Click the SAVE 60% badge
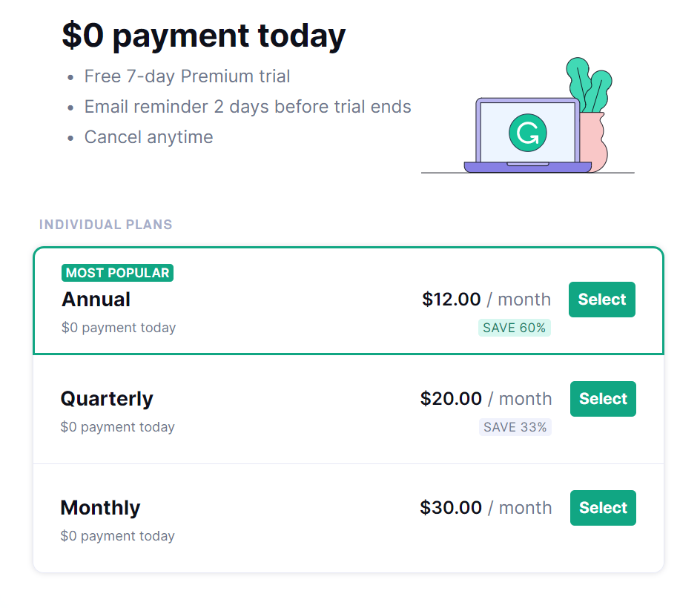 click(x=514, y=328)
